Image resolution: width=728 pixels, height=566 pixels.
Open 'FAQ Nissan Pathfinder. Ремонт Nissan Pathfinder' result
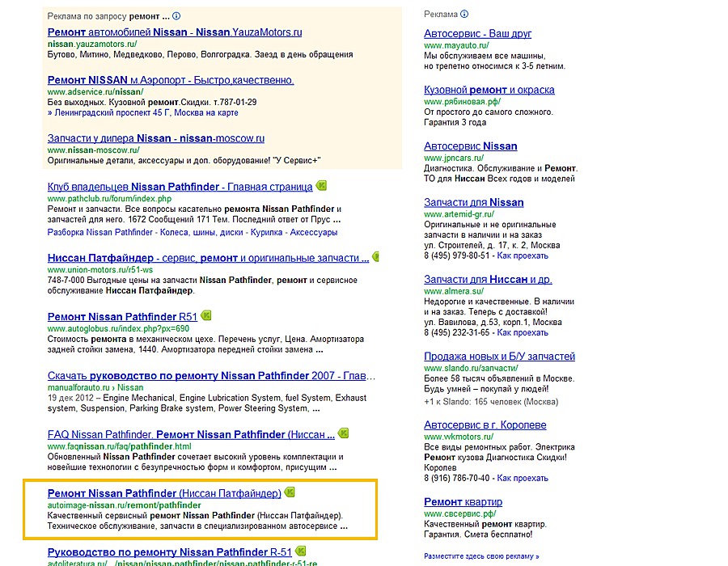point(191,435)
